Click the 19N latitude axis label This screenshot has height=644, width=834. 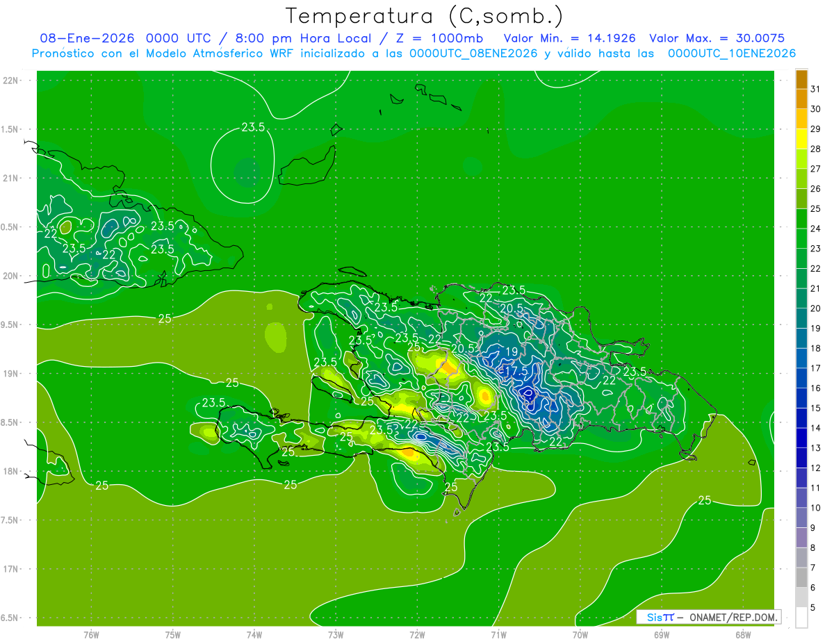pyautogui.click(x=12, y=374)
